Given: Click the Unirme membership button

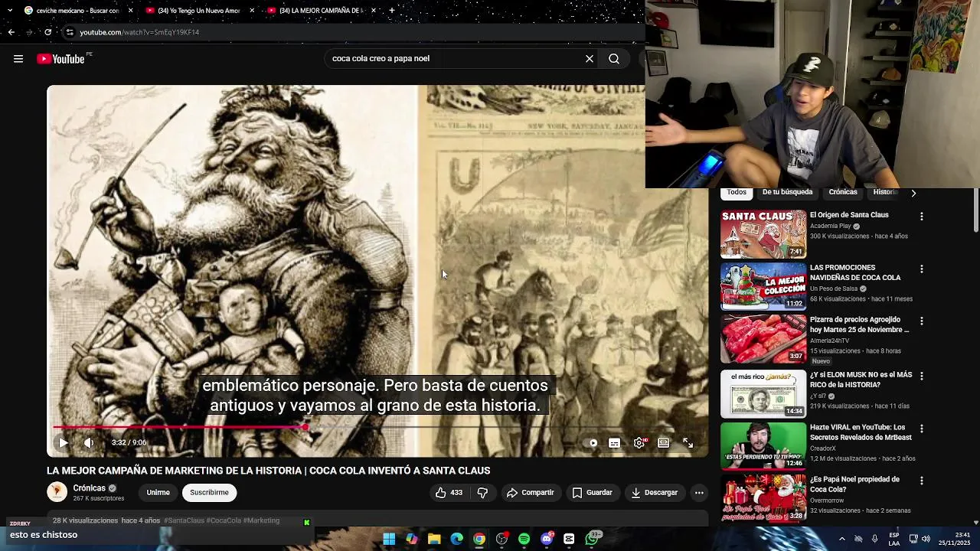Looking at the screenshot, I should (158, 493).
